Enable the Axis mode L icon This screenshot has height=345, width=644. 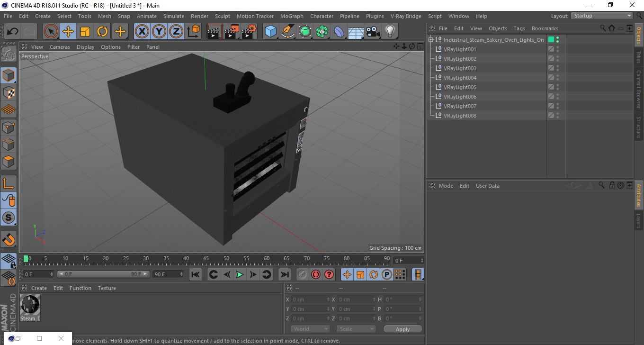tap(9, 183)
